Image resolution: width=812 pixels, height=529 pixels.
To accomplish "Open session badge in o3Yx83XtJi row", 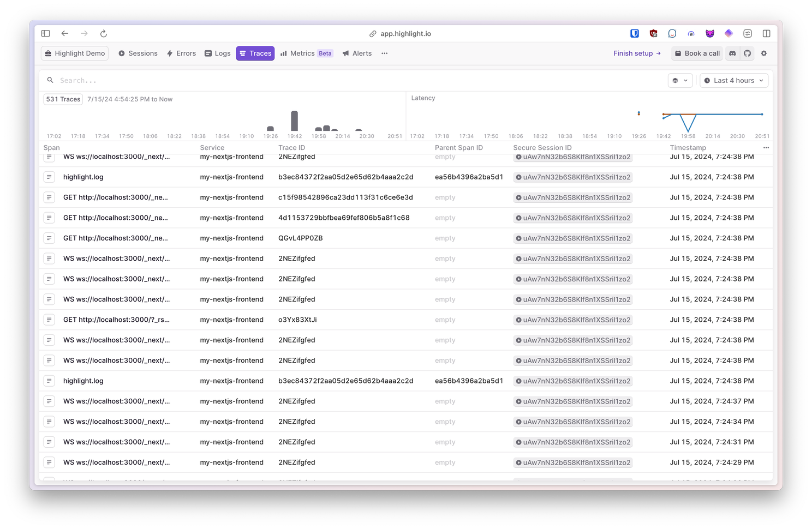I will 573,320.
